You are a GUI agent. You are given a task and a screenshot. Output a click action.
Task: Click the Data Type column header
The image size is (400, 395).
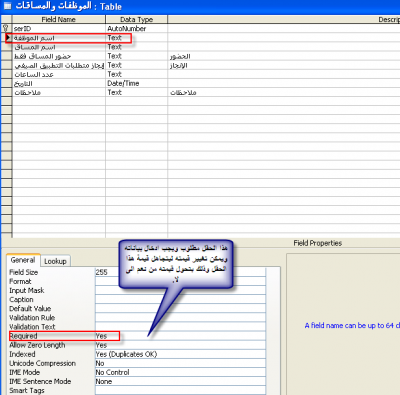coord(136,19)
